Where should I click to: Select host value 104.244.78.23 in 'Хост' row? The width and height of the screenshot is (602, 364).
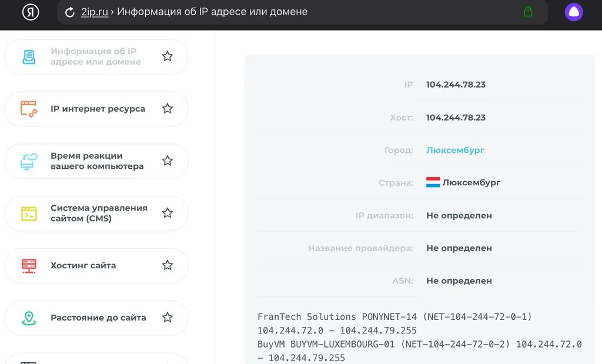(456, 118)
